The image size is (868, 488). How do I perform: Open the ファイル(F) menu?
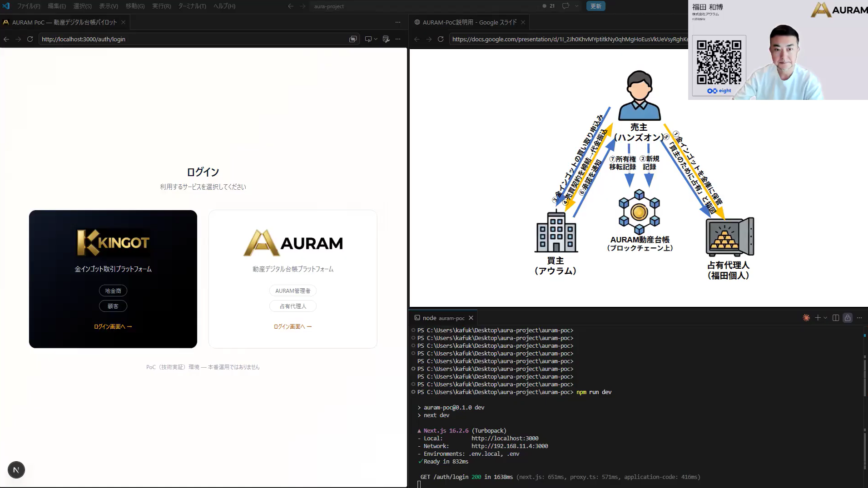click(29, 6)
